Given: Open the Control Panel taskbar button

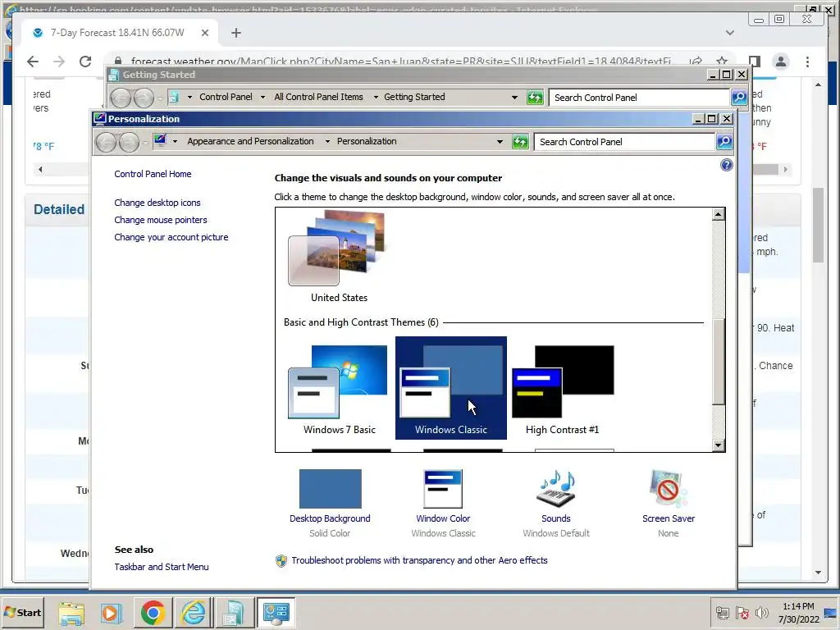Looking at the screenshot, I should coord(276,613).
